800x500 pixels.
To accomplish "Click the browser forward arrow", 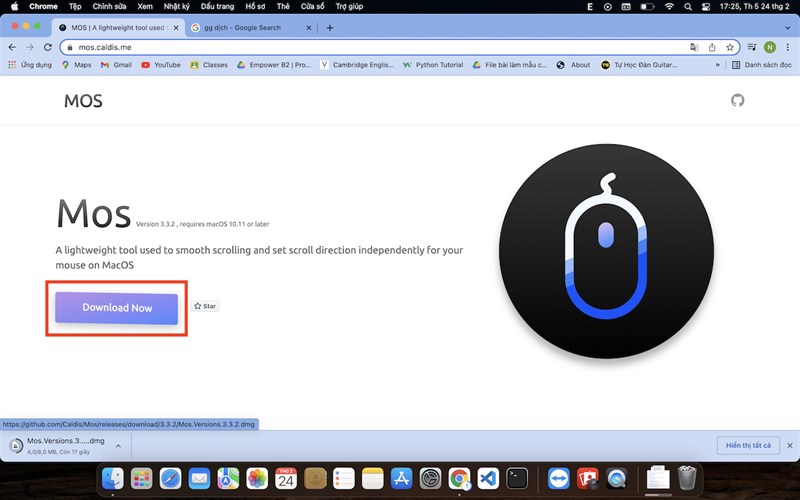I will 30,47.
